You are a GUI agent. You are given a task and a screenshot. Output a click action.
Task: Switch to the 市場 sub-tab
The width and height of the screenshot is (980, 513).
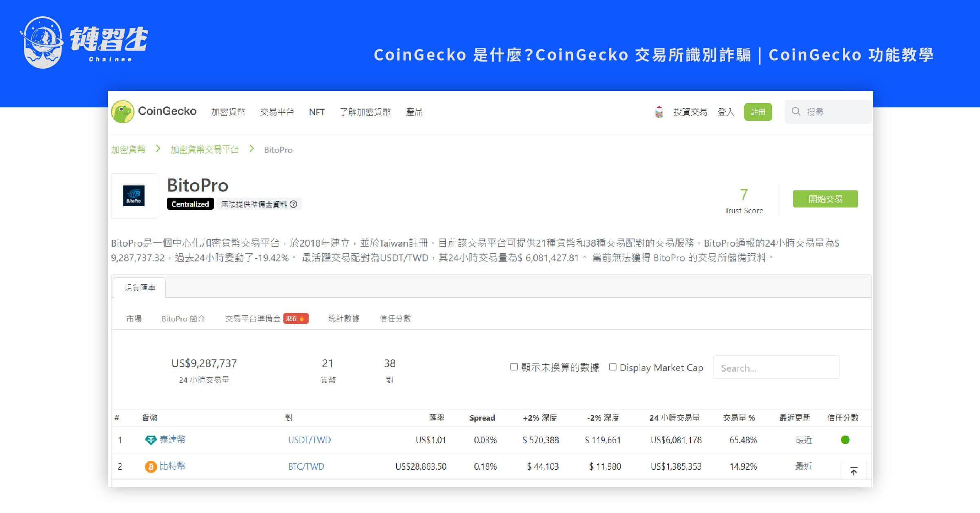134,319
